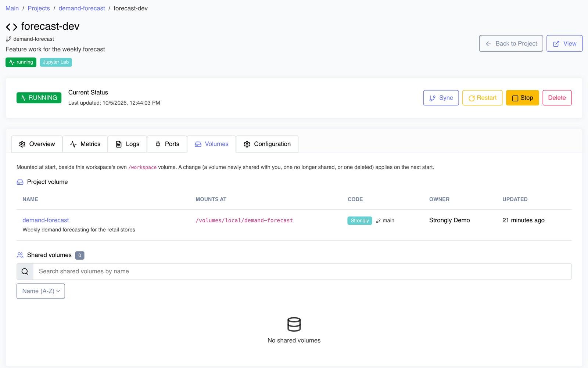Click the CODE column header
588x368 pixels.
355,199
